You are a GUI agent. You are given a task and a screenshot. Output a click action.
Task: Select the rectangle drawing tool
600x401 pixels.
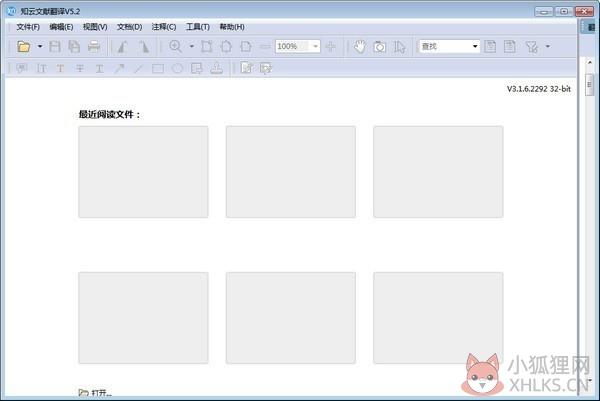(158, 68)
